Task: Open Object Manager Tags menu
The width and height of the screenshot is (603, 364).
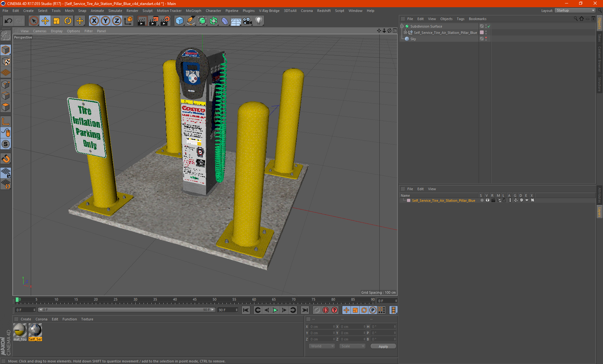Action: click(460, 19)
